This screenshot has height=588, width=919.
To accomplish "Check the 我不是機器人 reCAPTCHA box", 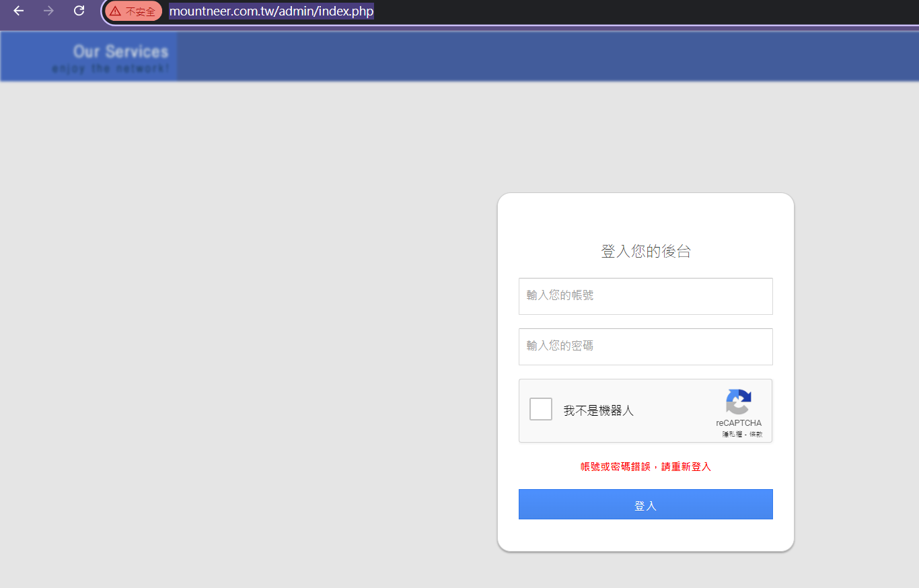I will [541, 409].
